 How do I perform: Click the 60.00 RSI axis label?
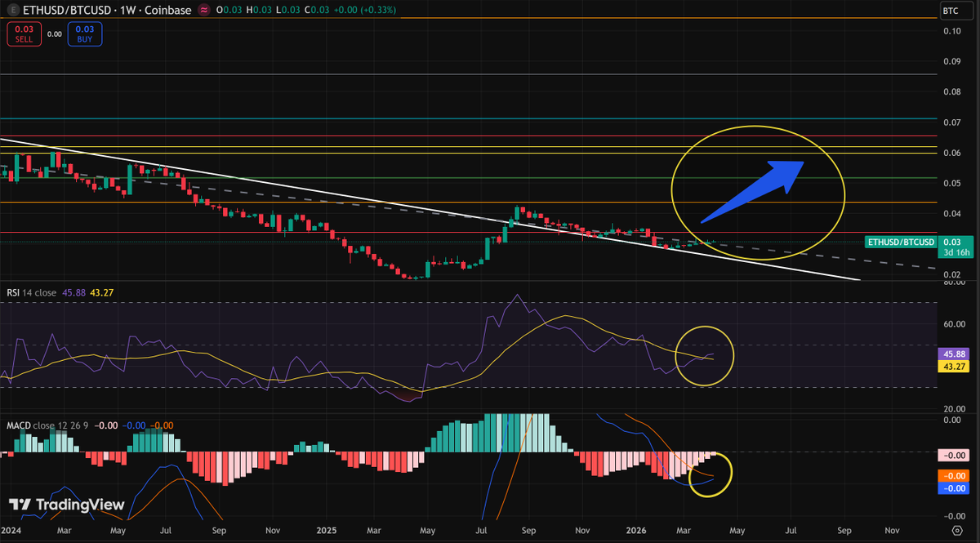(x=954, y=324)
